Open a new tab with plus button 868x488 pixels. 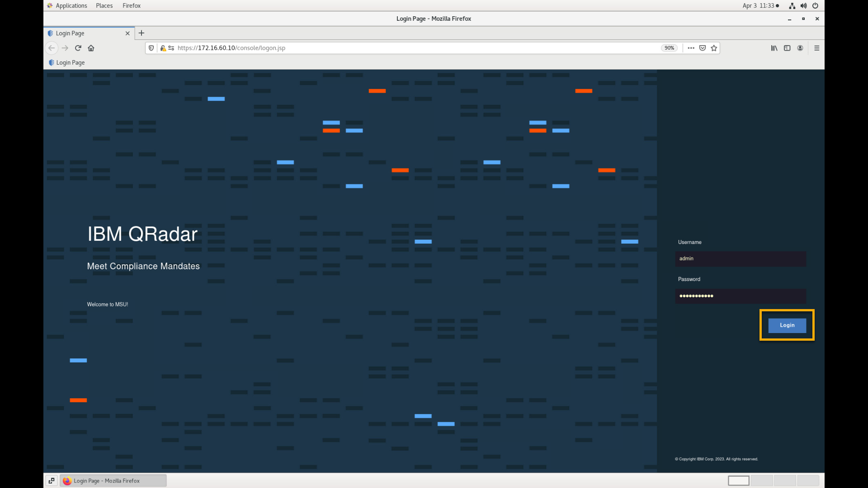142,33
